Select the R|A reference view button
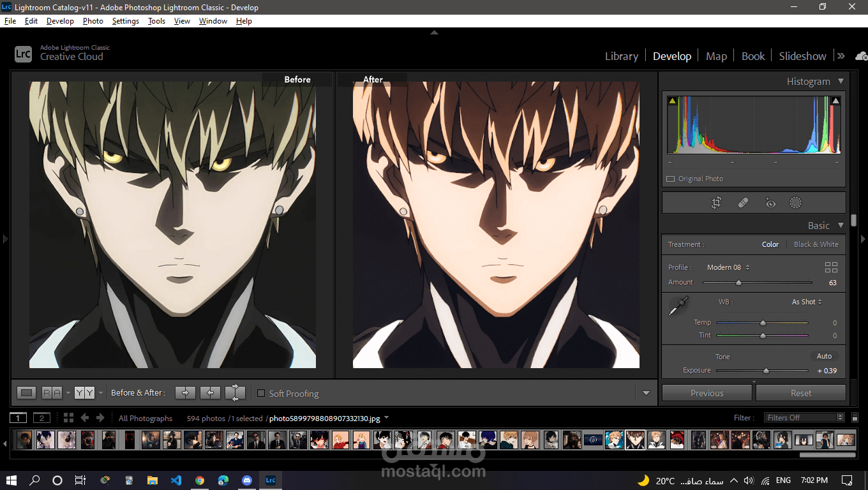The image size is (868, 490). 52,392
